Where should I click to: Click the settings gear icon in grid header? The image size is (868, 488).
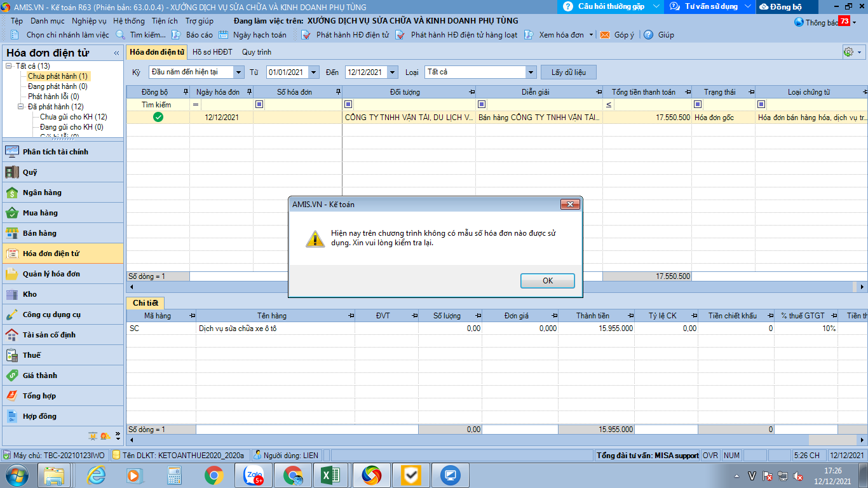(848, 52)
